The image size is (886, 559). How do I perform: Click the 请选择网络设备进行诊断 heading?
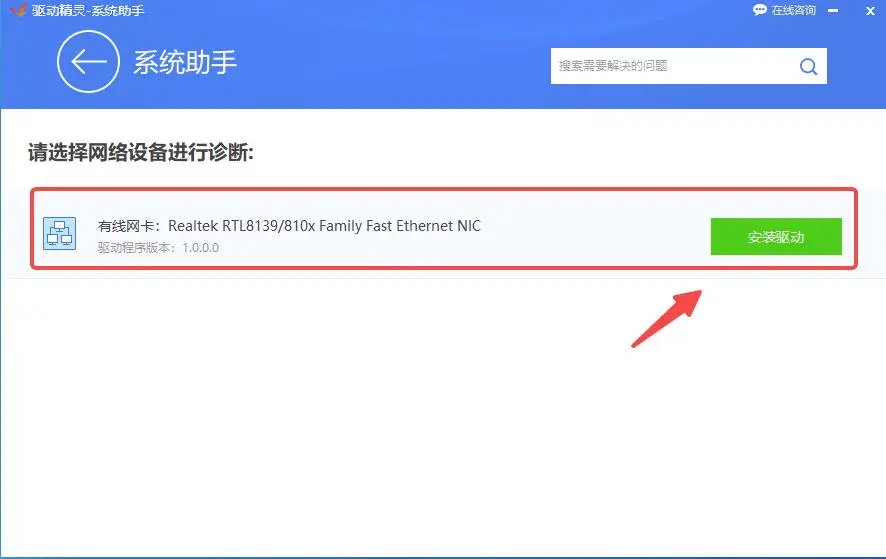[x=140, y=153]
